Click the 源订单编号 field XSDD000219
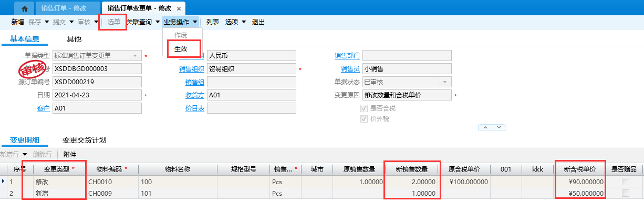 [97, 82]
